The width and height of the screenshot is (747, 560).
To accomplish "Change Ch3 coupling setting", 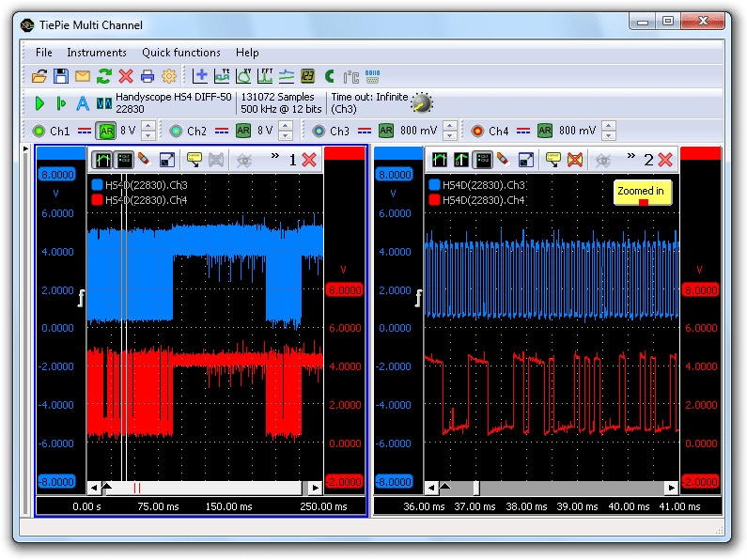I will pos(365,131).
